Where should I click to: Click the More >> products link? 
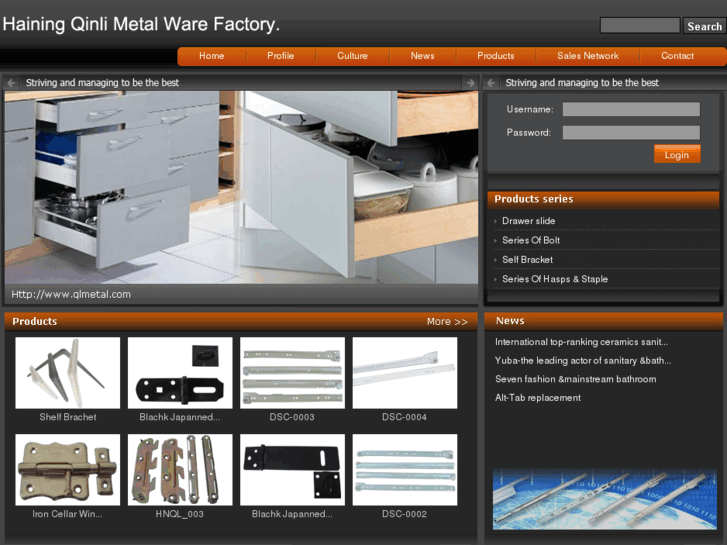pos(447,322)
